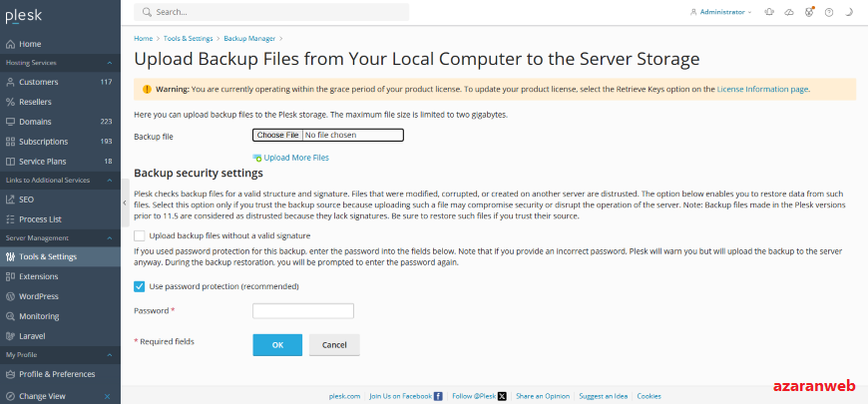Click the Home house icon in sidebar
868x404 pixels.
[x=10, y=44]
